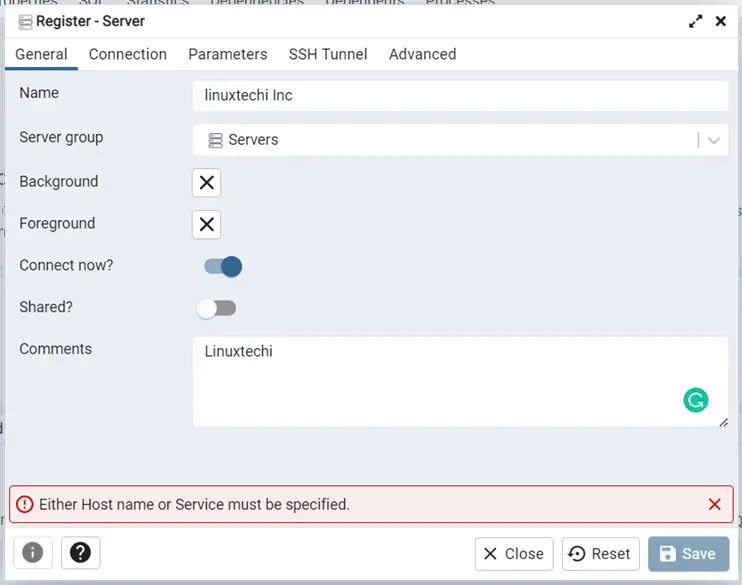
Task: Open the SSH Tunnel tab
Action: (x=328, y=54)
